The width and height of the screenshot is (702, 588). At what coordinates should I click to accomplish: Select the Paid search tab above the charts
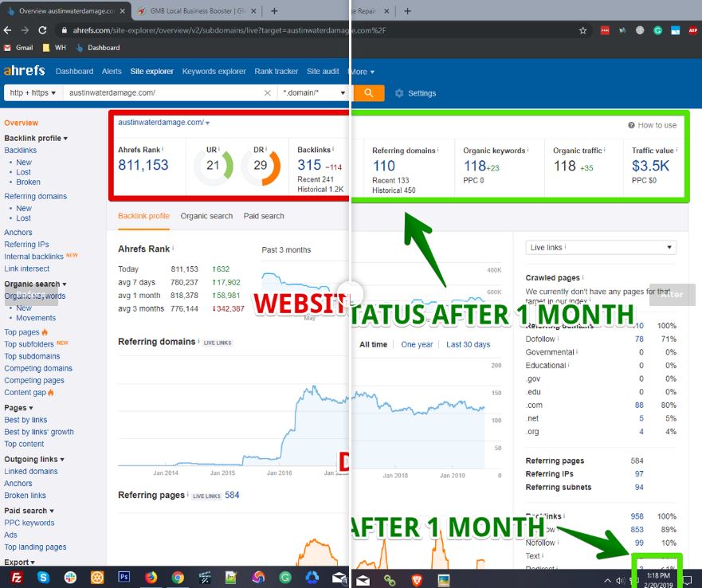[x=264, y=216]
